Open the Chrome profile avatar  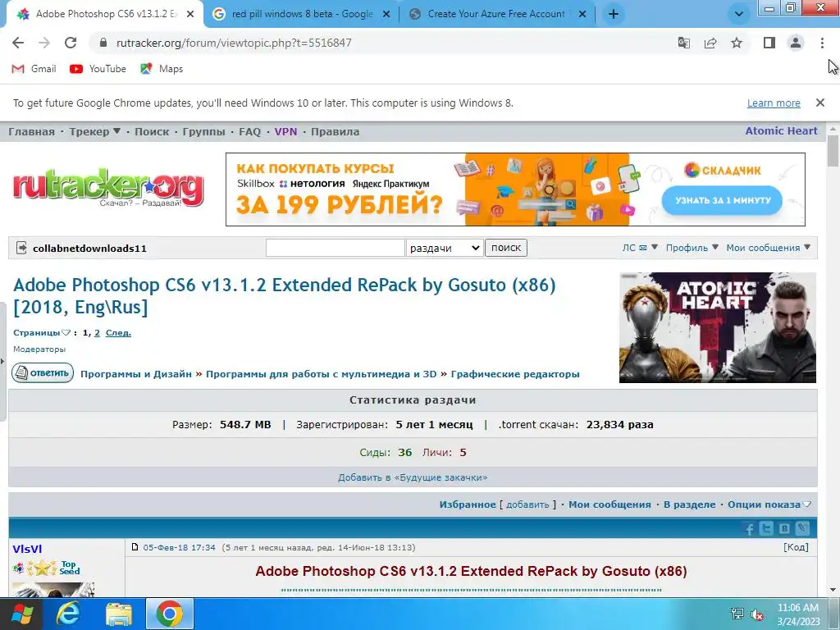coord(796,43)
